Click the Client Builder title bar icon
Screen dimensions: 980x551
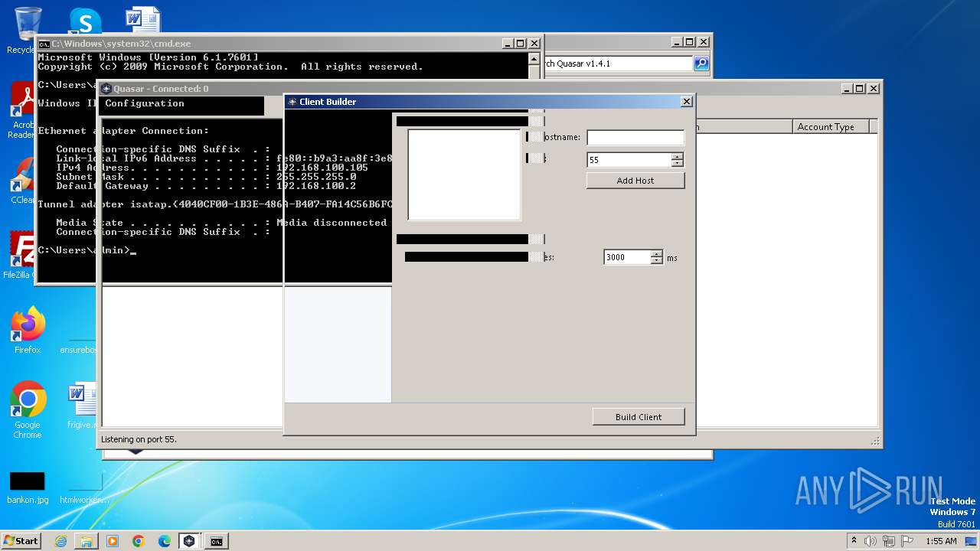coord(292,102)
